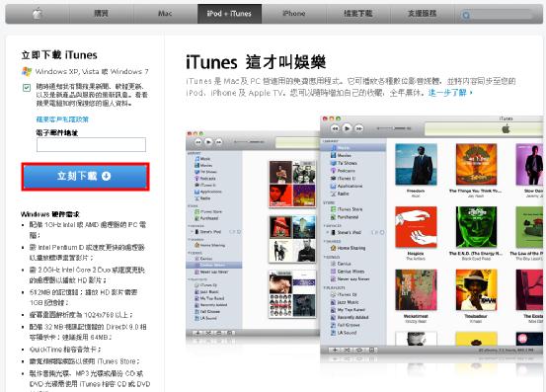
Task: Click the shuffle button at front window bottom
Action: pyautogui.click(x=347, y=350)
